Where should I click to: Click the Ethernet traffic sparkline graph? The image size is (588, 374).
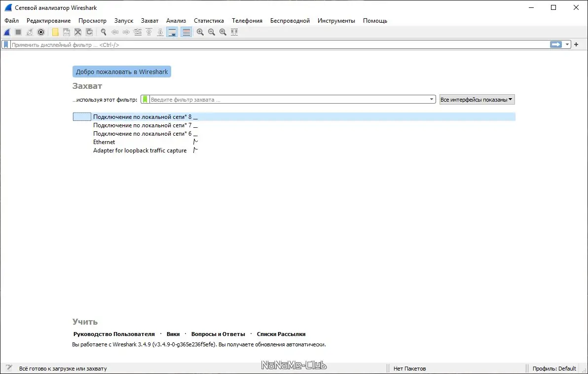tap(195, 142)
